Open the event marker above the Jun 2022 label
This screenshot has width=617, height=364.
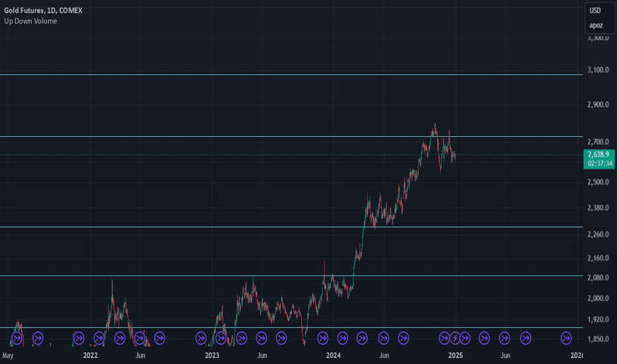click(140, 338)
